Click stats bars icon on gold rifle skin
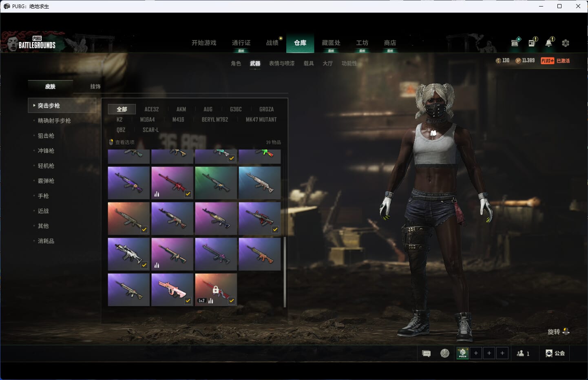588x380 pixels. pyautogui.click(x=157, y=265)
